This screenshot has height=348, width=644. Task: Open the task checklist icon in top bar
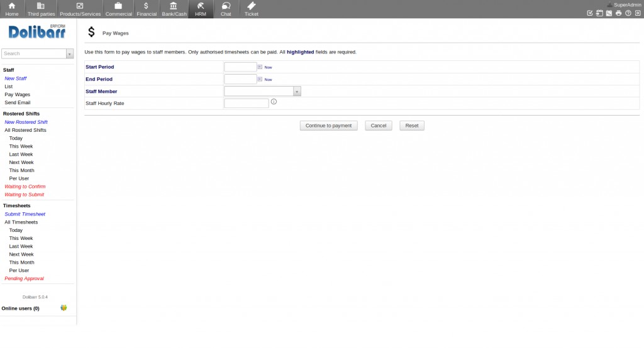590,13
